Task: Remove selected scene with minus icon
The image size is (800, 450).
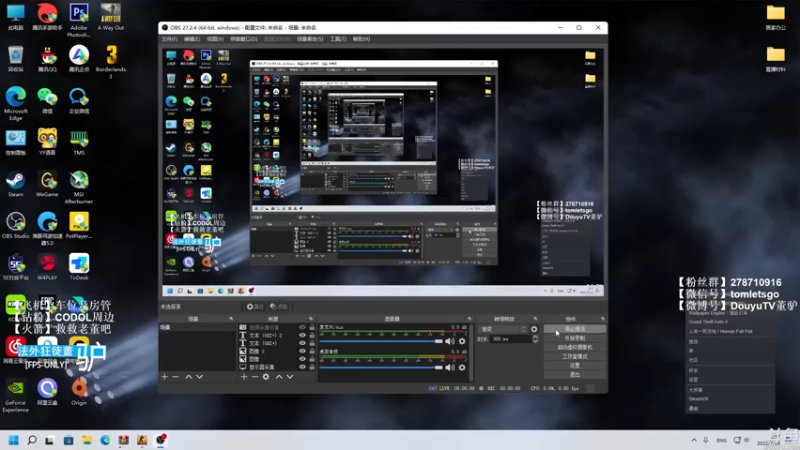Action: pyautogui.click(x=176, y=377)
